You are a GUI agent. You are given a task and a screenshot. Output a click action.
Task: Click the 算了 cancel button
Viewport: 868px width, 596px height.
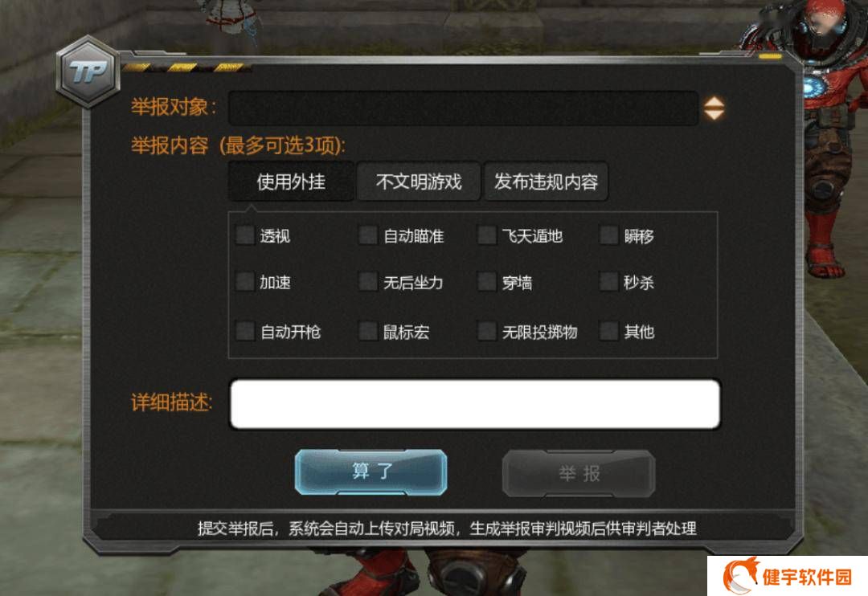tap(371, 472)
